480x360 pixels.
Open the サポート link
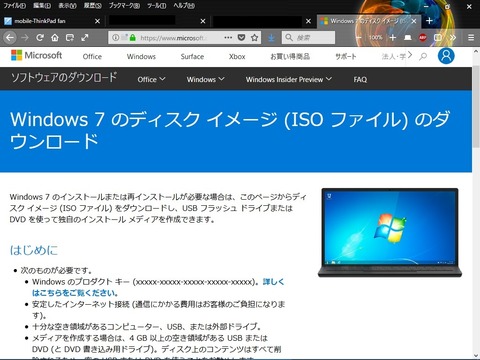(x=346, y=57)
